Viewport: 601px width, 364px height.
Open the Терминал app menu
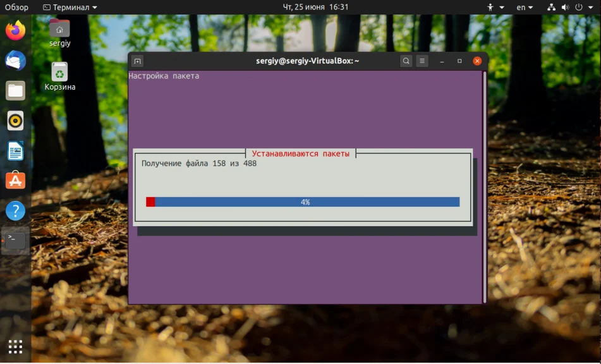tap(70, 8)
